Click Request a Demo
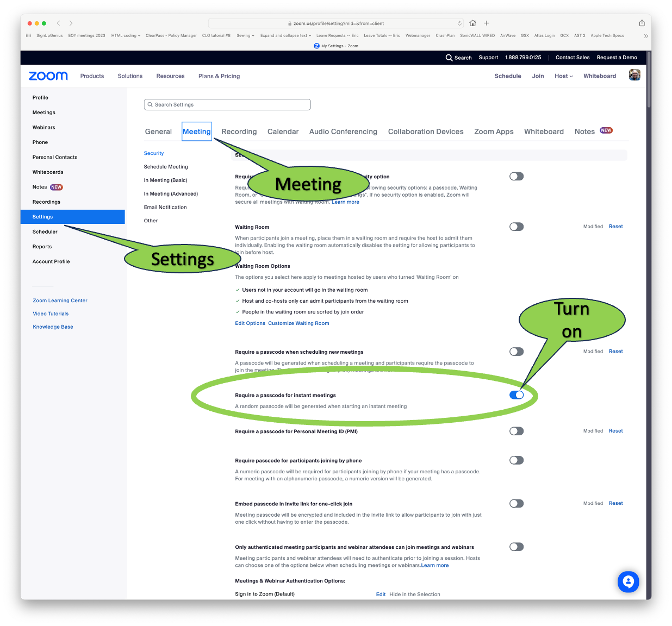 coord(617,58)
